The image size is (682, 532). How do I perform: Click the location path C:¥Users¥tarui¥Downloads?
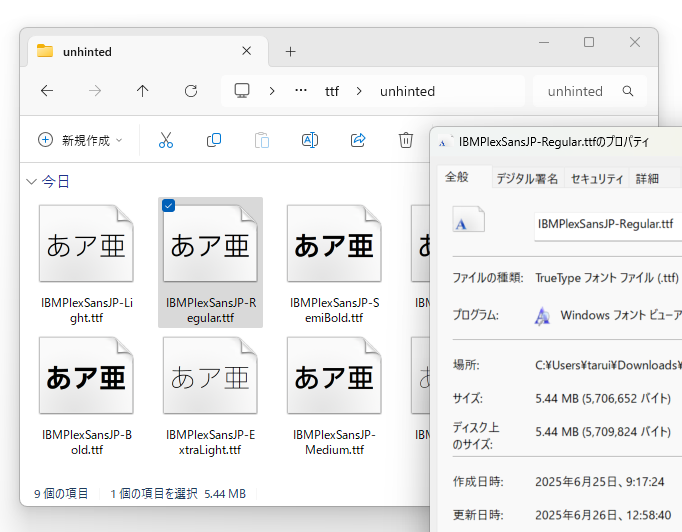(608, 365)
